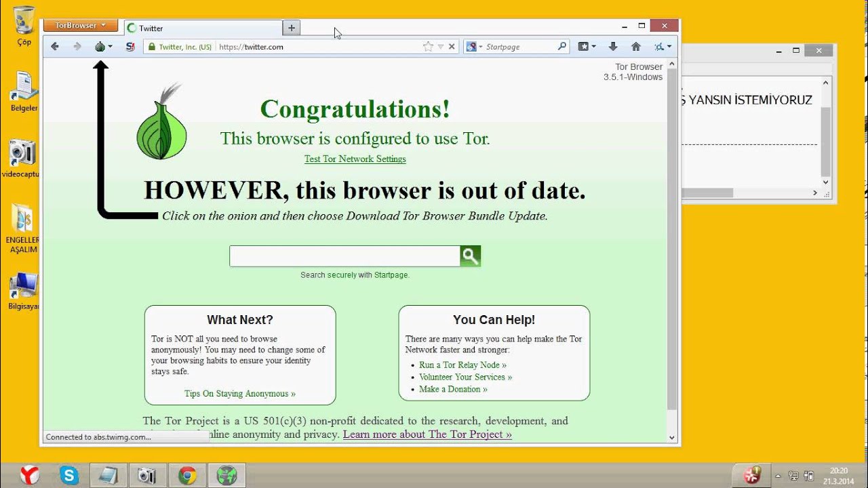Select the ENGELLERİ AŞALIM desktop folder
Image resolution: width=868 pixels, height=488 pixels.
[23, 228]
